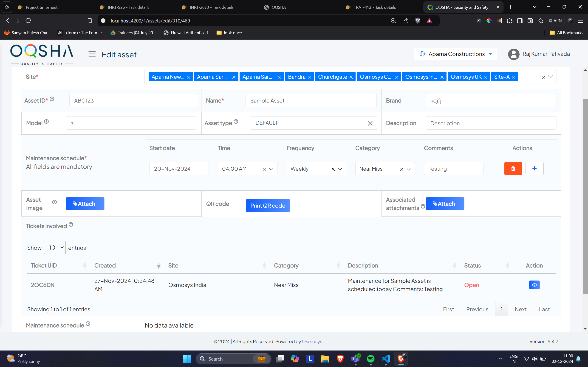
Task: Open the Frequency Weekly dropdown
Action: [x=340, y=169]
